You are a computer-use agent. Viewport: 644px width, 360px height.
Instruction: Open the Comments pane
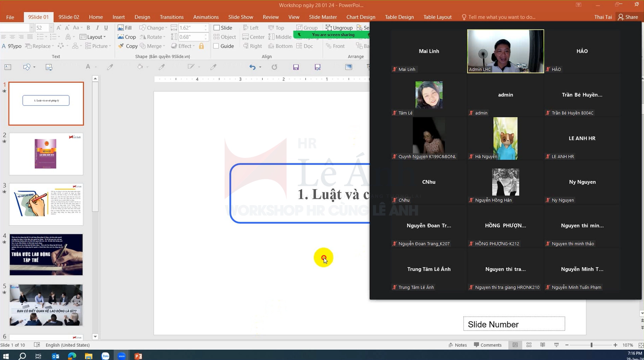tap(488, 345)
